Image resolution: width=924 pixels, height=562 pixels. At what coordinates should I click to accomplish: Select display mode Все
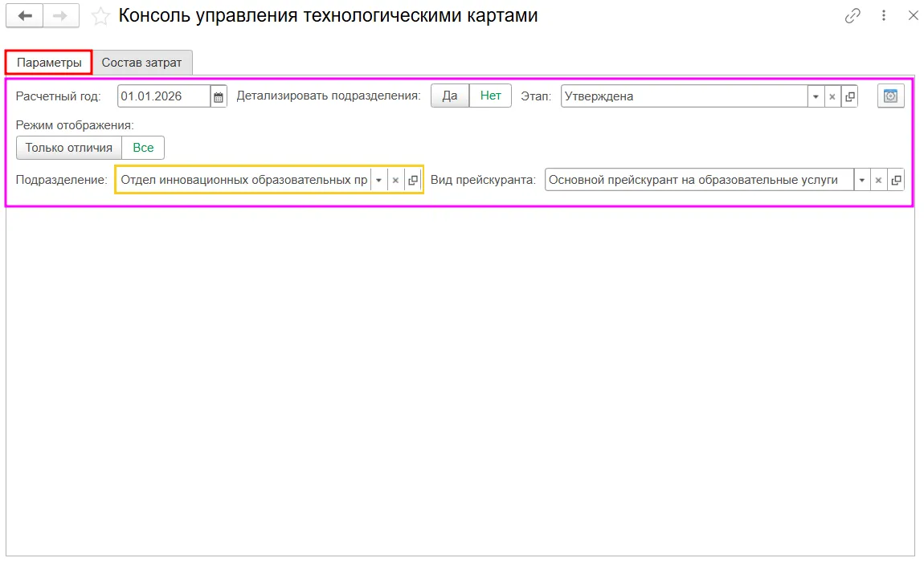(x=143, y=148)
